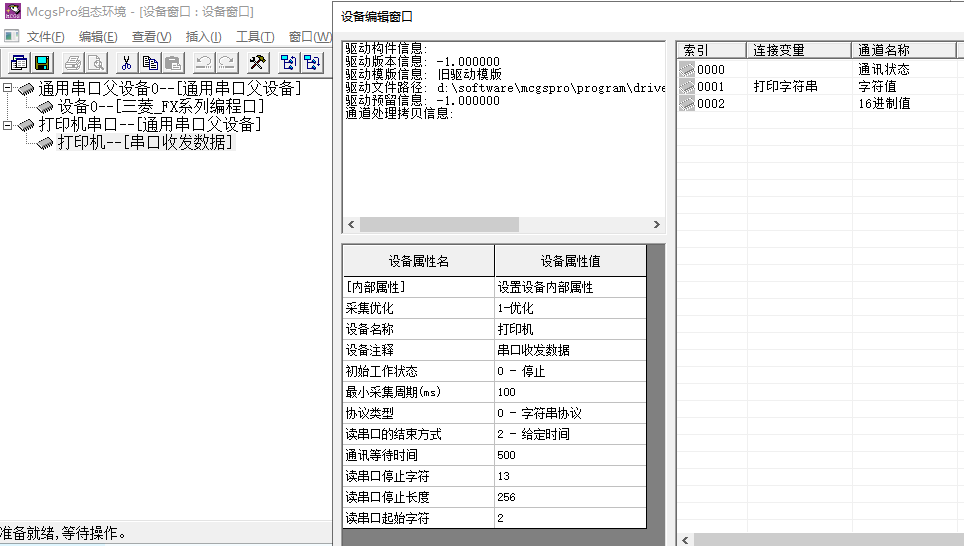Open the 文件(F) menu

(45, 37)
